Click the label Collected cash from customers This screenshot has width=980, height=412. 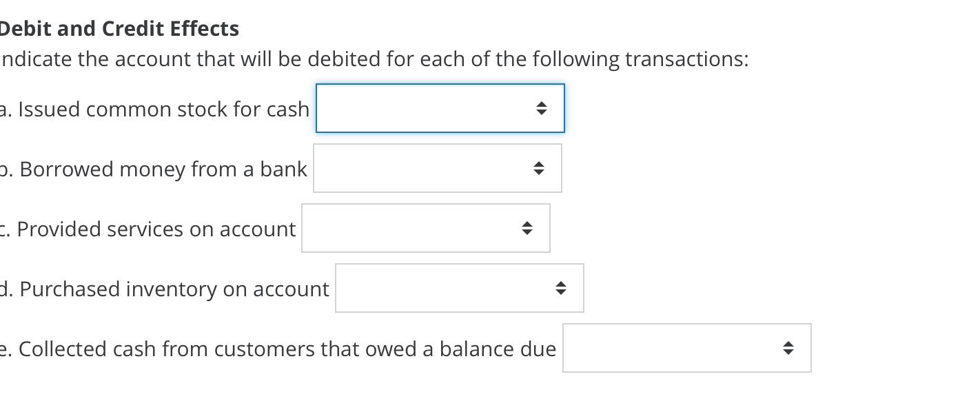point(278,349)
